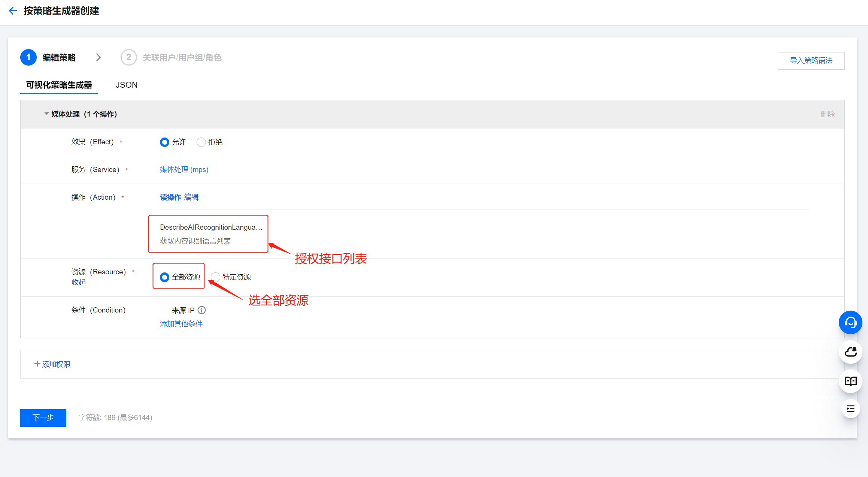Click the step 1 编辑策略 circle
868x477 pixels.
click(28, 57)
